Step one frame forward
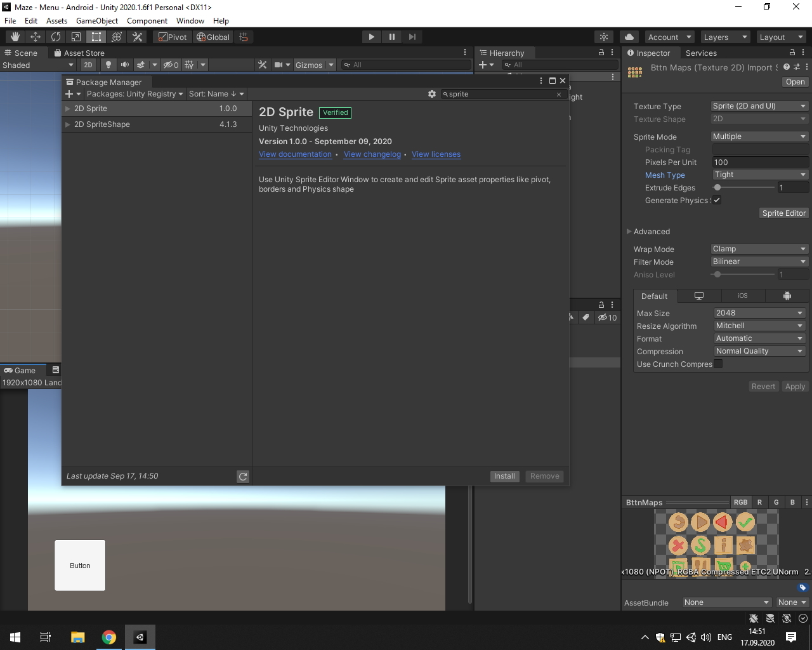 pyautogui.click(x=412, y=37)
